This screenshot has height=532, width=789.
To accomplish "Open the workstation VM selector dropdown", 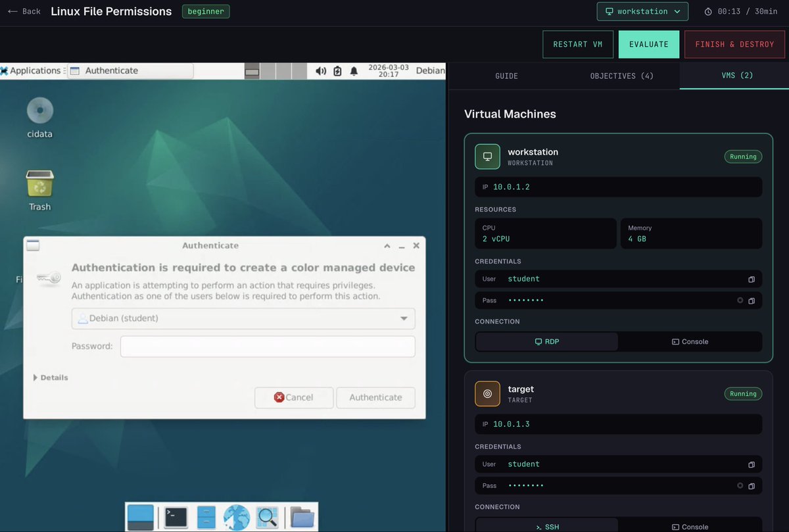I will coord(642,11).
